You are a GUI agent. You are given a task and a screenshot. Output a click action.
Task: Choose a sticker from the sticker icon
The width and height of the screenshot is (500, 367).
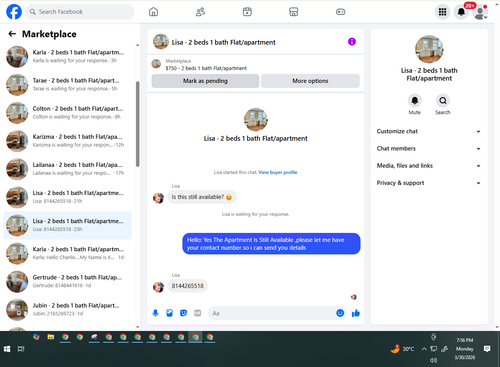coord(183,313)
